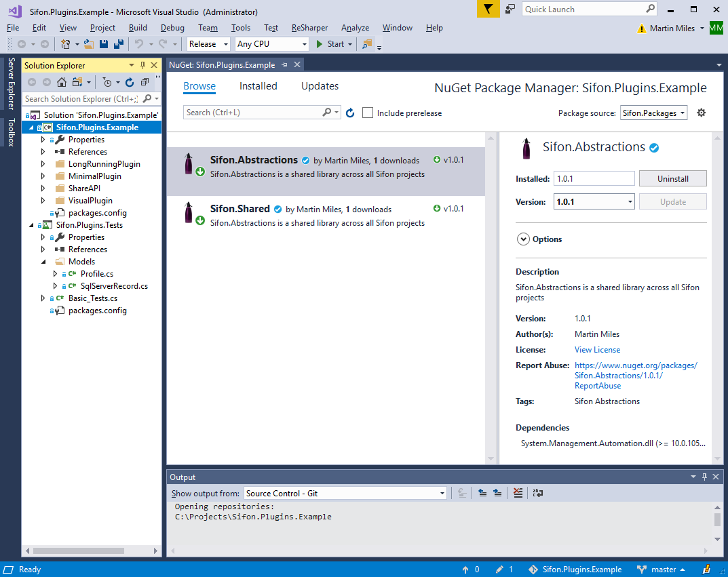The width and height of the screenshot is (728, 577).
Task: Click the Collapse All icon in Solution Explorer
Action: [x=145, y=82]
